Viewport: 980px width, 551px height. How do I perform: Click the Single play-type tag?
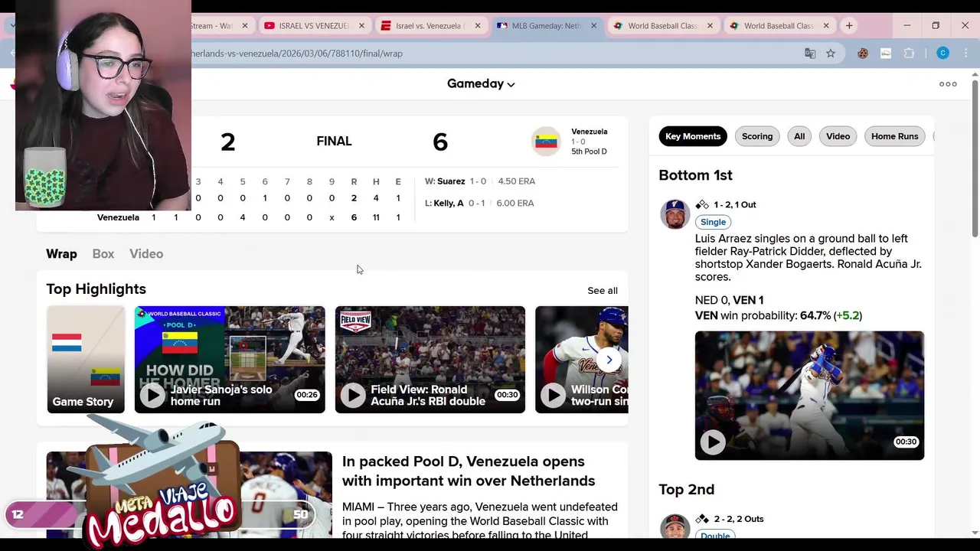713,222
